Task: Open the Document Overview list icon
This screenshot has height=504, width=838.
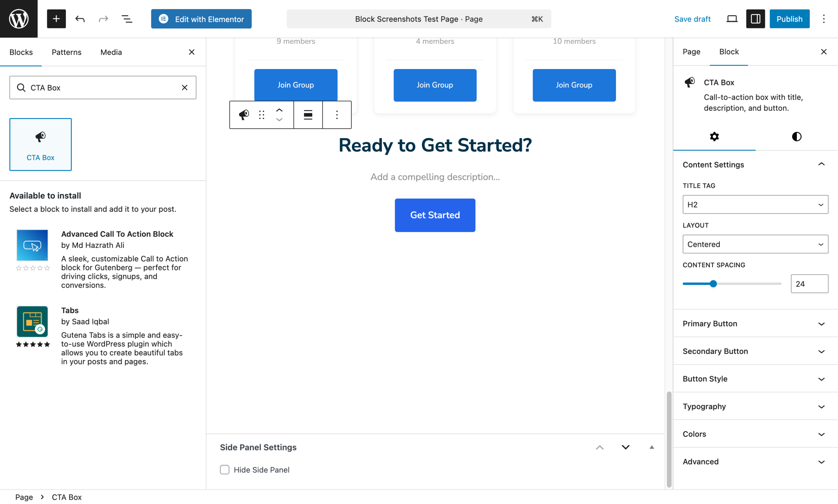Action: [x=127, y=19]
